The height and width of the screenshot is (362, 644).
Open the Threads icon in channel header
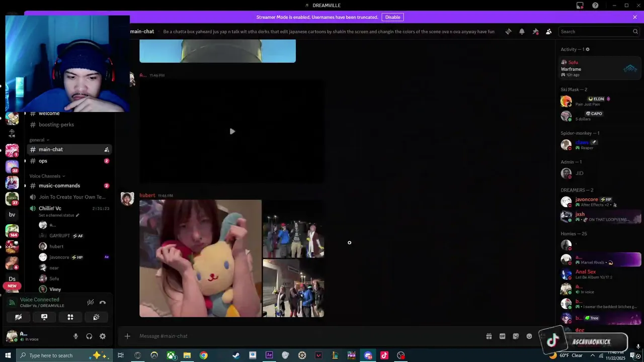[x=508, y=31]
